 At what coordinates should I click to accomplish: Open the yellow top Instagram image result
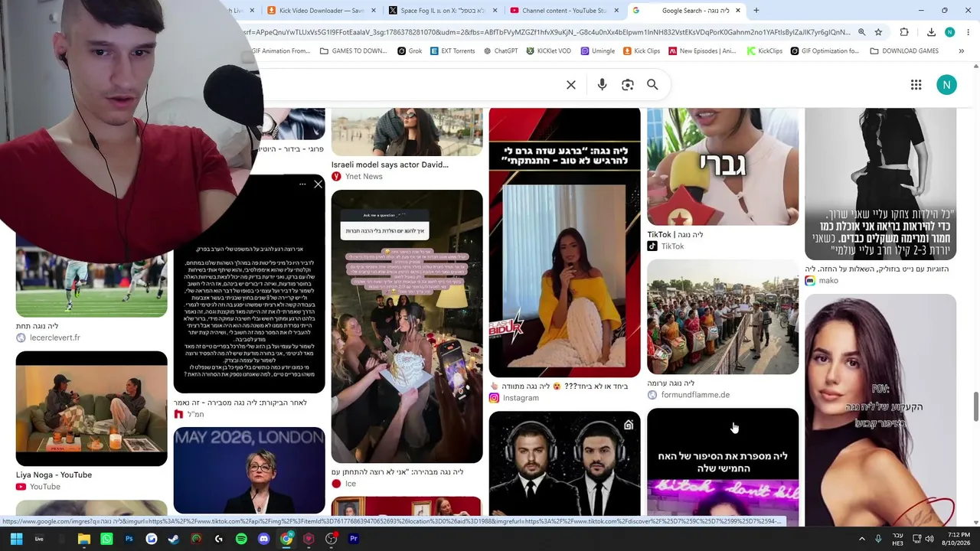(x=564, y=243)
